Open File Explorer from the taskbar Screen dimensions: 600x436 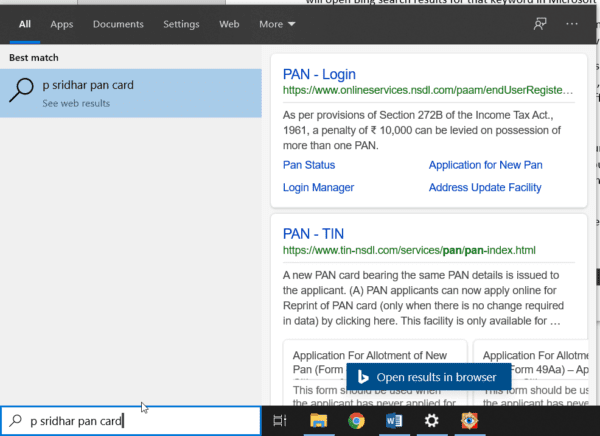(x=318, y=421)
